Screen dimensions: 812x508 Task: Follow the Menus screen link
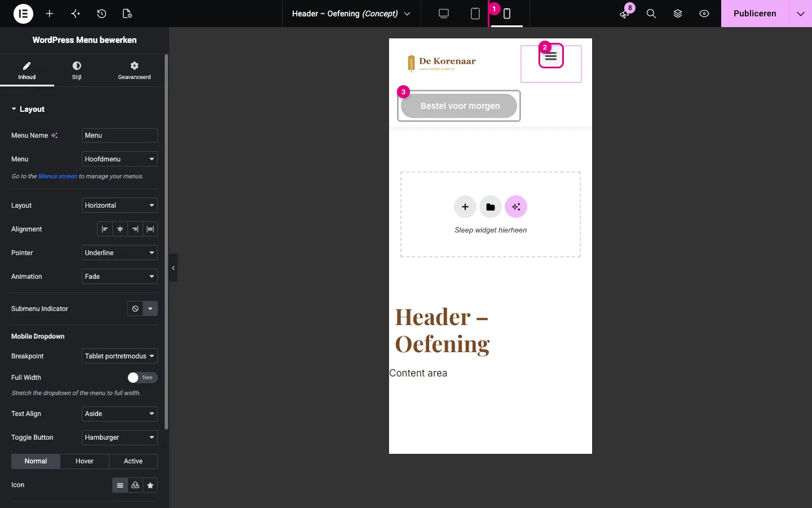pyautogui.click(x=58, y=177)
